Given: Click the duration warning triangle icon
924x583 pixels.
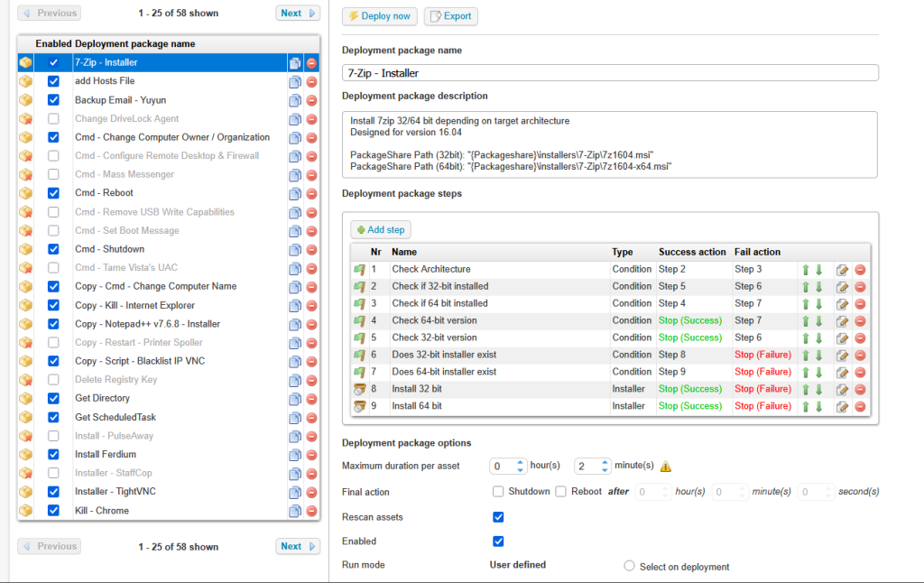Looking at the screenshot, I should 666,467.
